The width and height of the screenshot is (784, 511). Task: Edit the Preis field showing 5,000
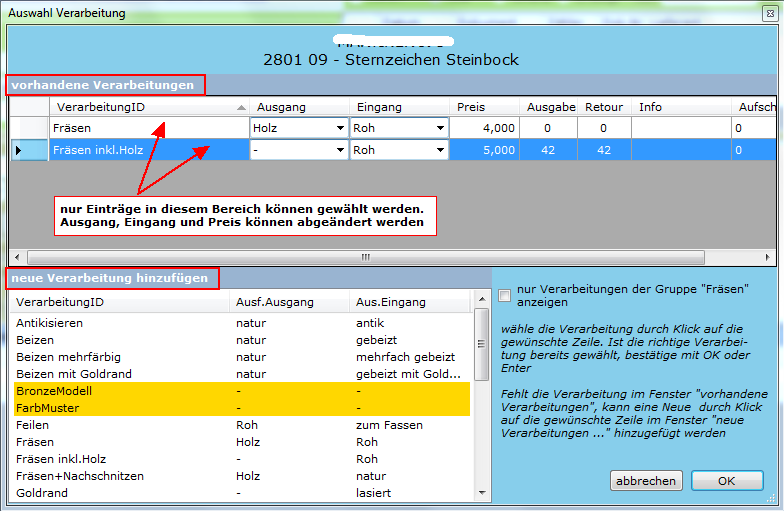pos(485,150)
